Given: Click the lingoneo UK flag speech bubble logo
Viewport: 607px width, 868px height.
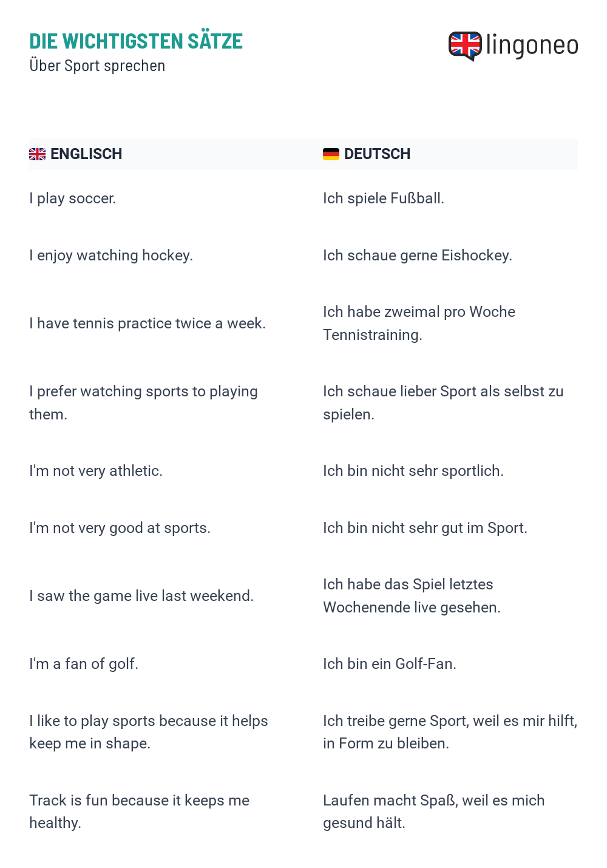Looking at the screenshot, I should pyautogui.click(x=465, y=46).
